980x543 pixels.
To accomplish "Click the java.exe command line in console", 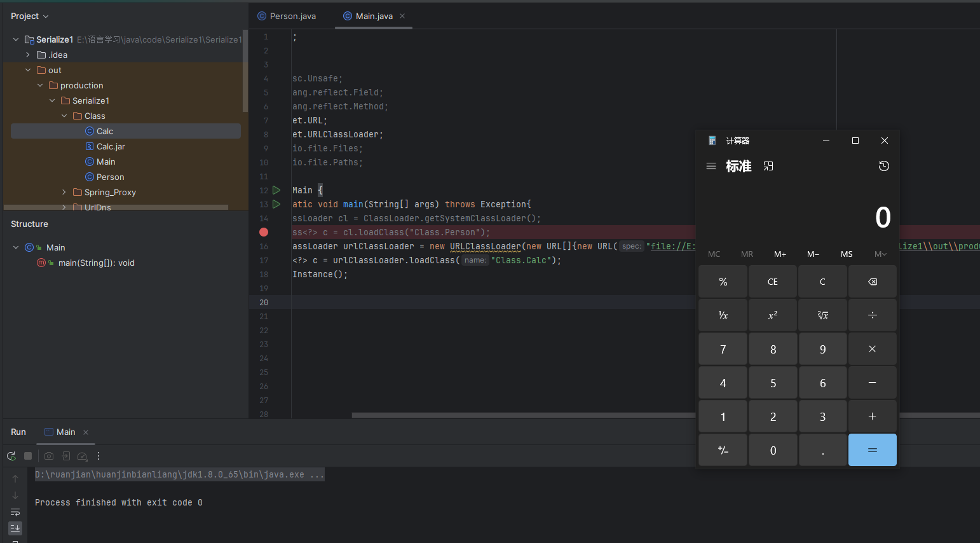I will pyautogui.click(x=180, y=474).
